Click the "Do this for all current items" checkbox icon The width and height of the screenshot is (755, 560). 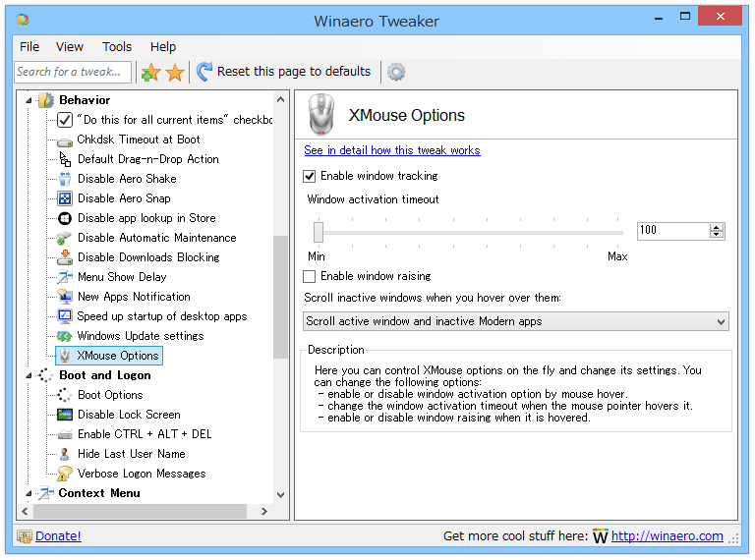tap(65, 120)
